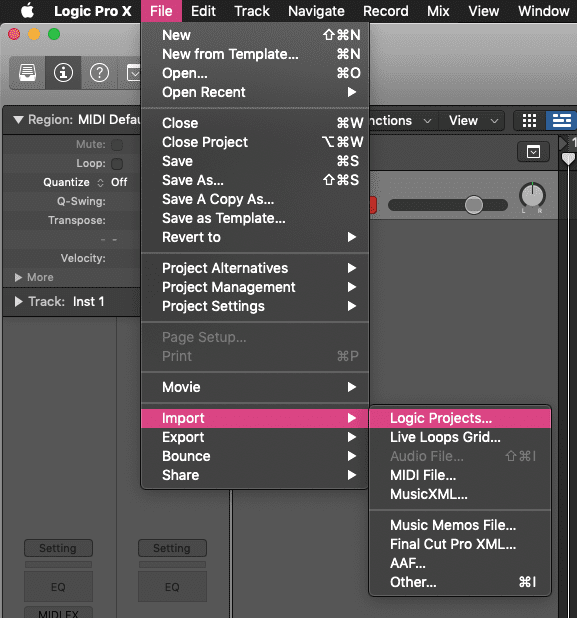The height and width of the screenshot is (618, 577).
Task: Open the Window menu
Action: click(x=543, y=11)
